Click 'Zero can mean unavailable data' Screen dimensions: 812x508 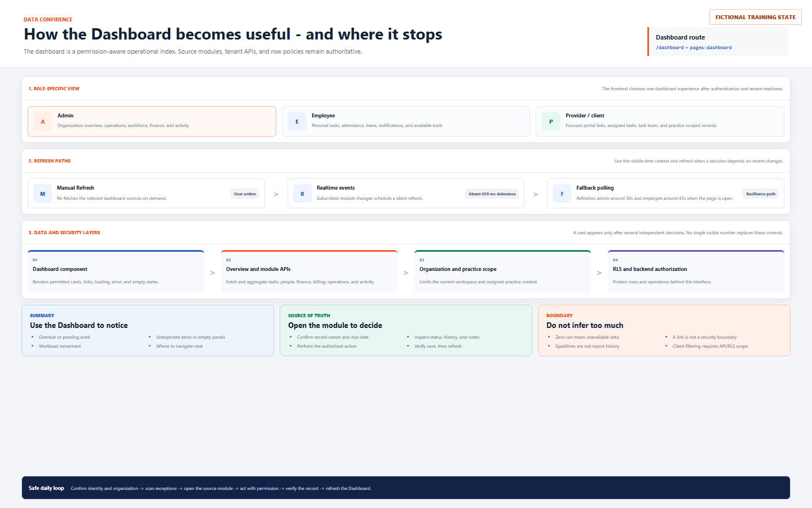click(x=587, y=337)
